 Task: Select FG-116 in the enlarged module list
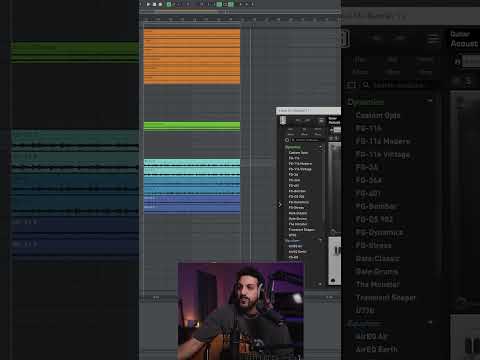(x=368, y=128)
